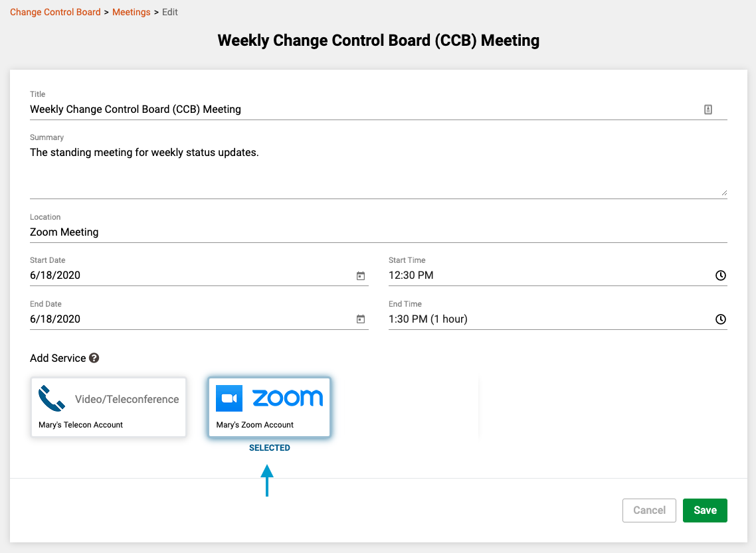The height and width of the screenshot is (553, 756).
Task: Click the contact card icon in Title field
Action: (708, 110)
